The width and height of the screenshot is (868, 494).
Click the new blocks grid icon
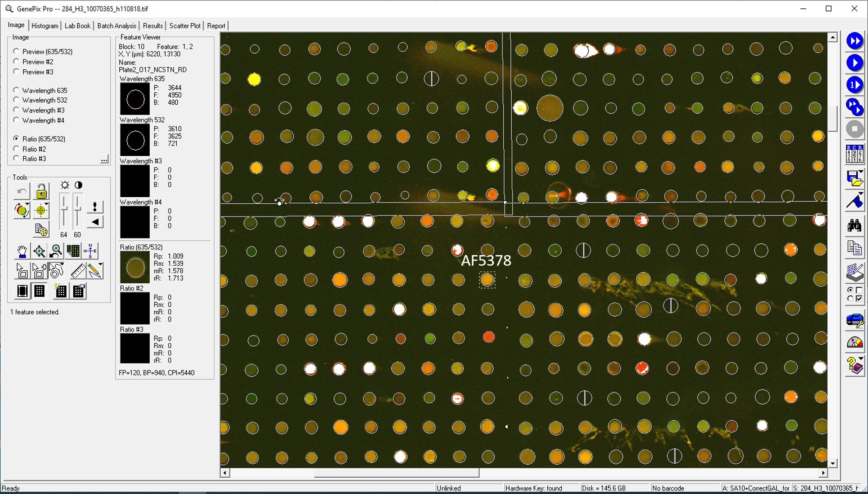pos(61,291)
